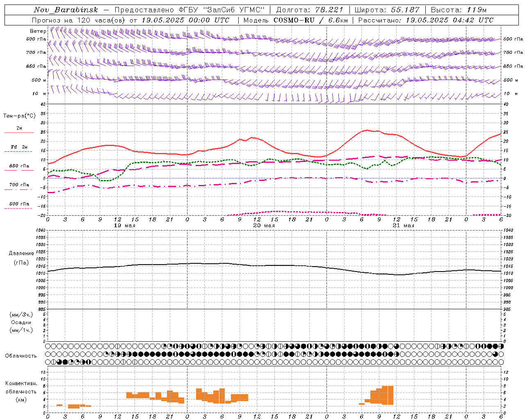This screenshot has width=525, height=420.
Task: Click the (км) unit under convective cloud
Action: pyautogui.click(x=21, y=399)
